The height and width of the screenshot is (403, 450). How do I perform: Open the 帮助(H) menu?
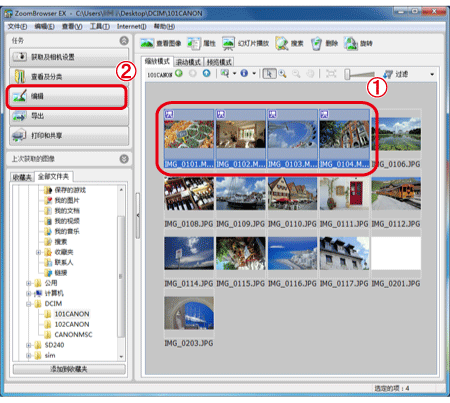coord(164,26)
